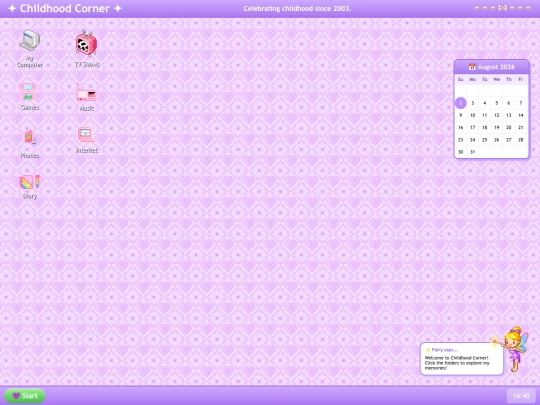Open the Diary desktop icon
540x405 pixels.
(x=30, y=187)
